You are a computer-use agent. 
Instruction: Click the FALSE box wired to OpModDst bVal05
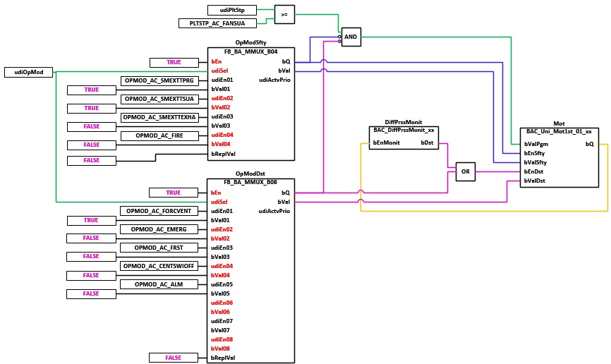(91, 293)
